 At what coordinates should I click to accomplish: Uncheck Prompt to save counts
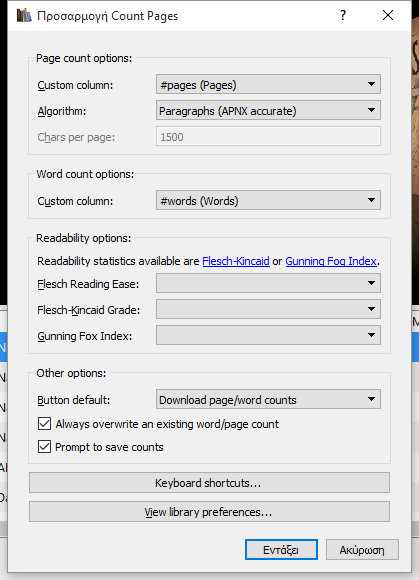point(44,447)
